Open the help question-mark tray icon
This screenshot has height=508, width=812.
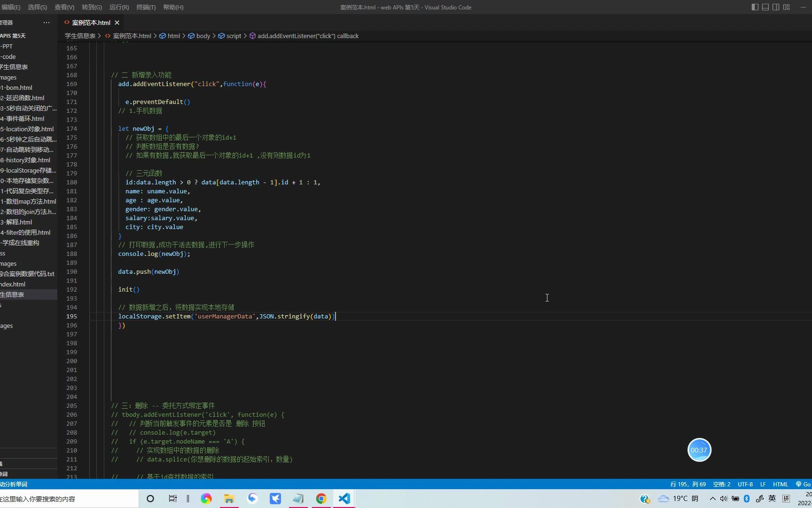click(x=645, y=499)
